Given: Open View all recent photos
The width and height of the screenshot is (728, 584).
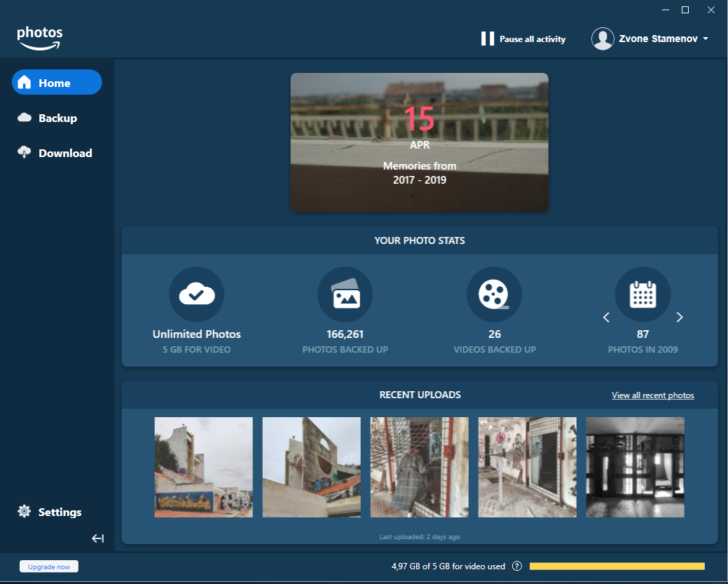Looking at the screenshot, I should click(652, 395).
